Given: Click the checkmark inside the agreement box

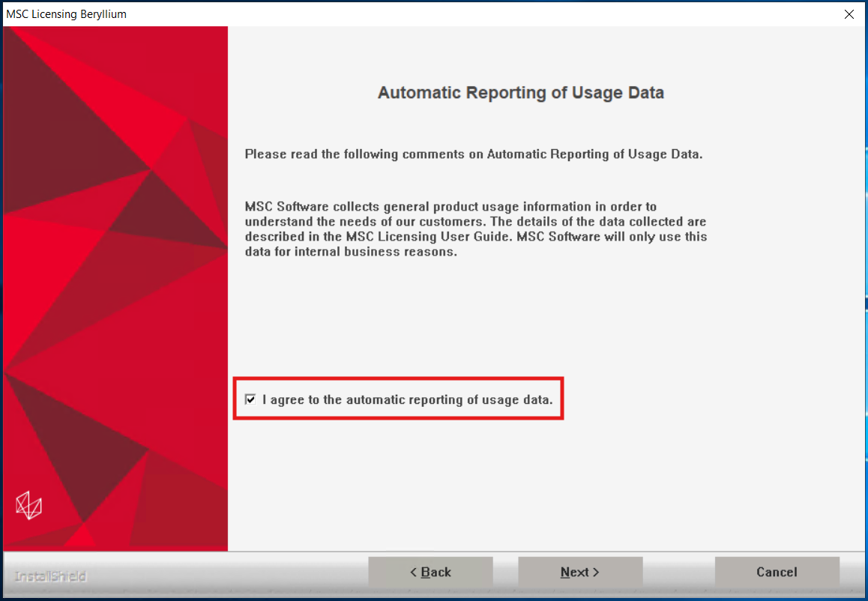Looking at the screenshot, I should click(250, 399).
